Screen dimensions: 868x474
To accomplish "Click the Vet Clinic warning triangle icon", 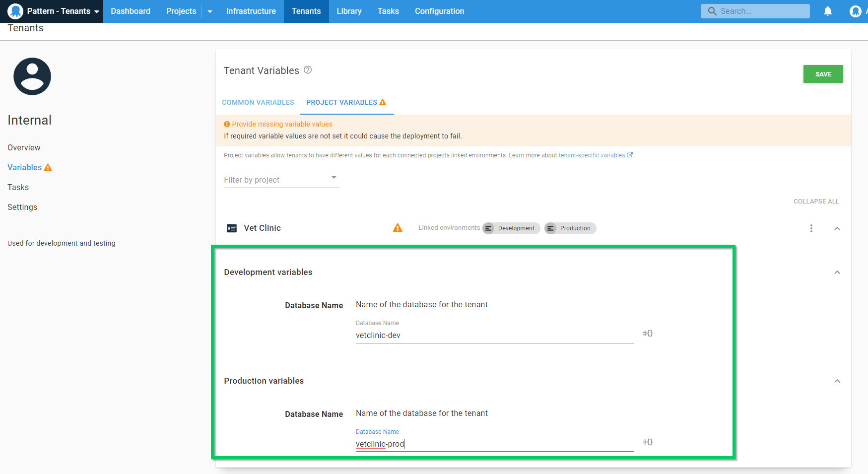I will click(398, 228).
